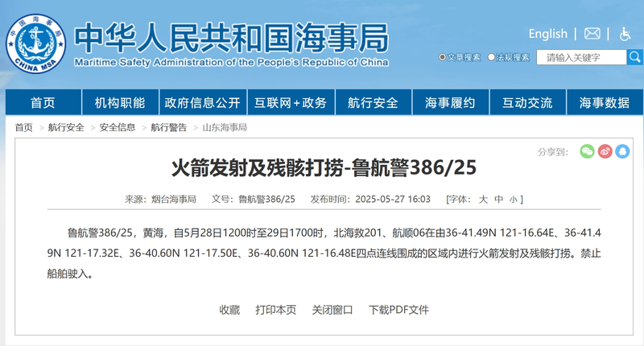This screenshot has height=346, width=644.
Task: Switch site language to English
Action: click(547, 34)
